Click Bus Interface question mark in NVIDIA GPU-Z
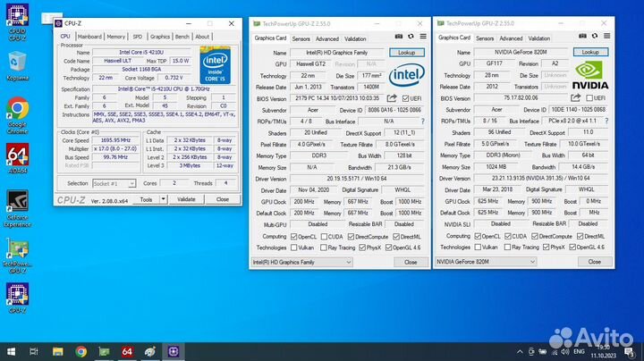 click(x=606, y=121)
